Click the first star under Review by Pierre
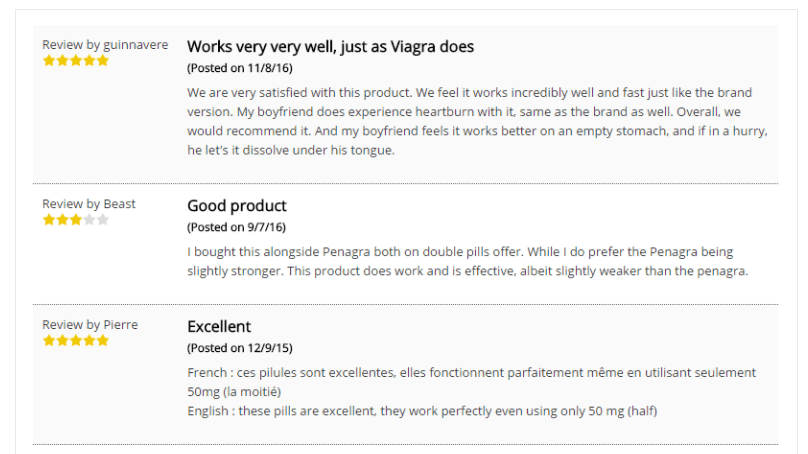Screen dimensions: 808x454 (49, 341)
